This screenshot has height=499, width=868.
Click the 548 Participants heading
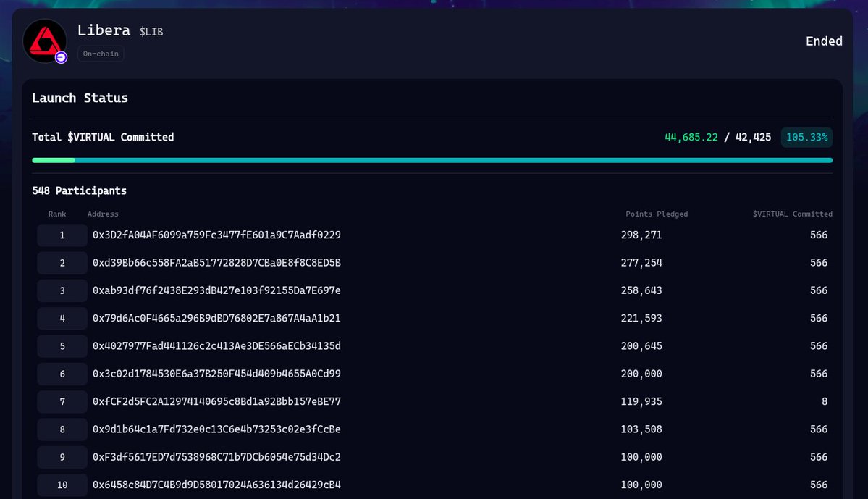pos(79,190)
